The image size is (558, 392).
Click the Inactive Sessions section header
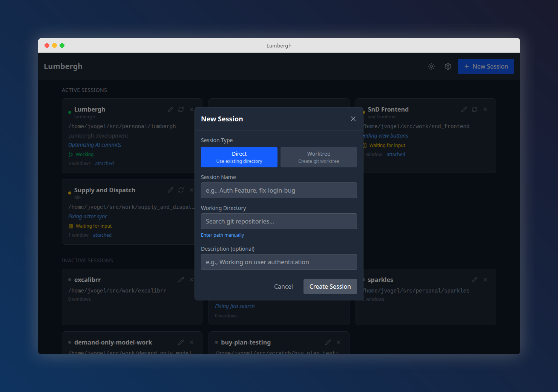[87, 260]
